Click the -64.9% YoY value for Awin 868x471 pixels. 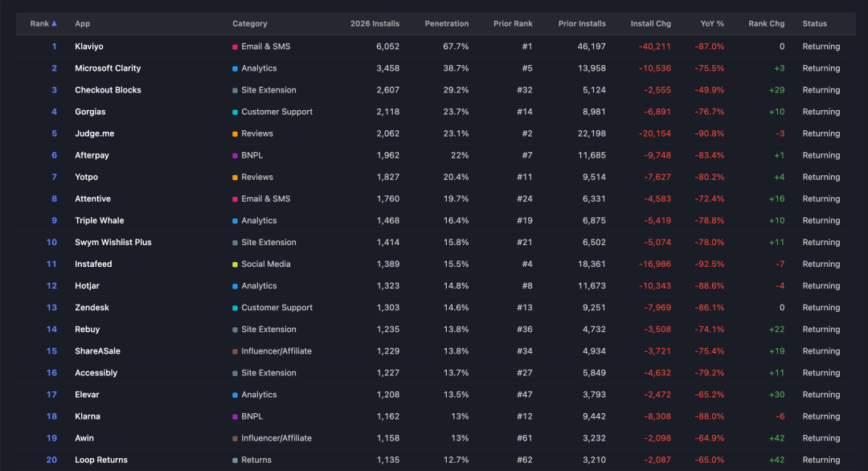pyautogui.click(x=709, y=438)
